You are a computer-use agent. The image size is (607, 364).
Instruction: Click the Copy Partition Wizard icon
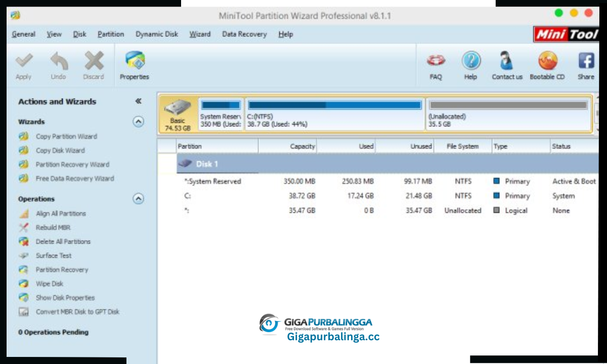[x=23, y=136]
